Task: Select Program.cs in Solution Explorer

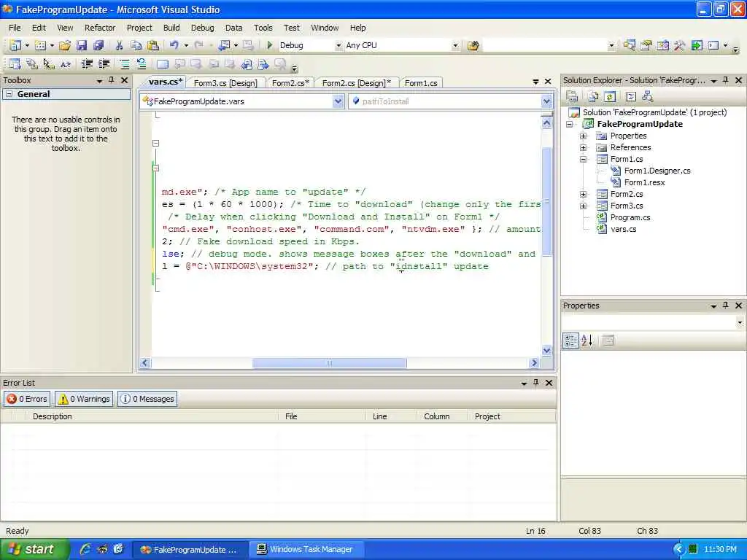Action: (630, 217)
